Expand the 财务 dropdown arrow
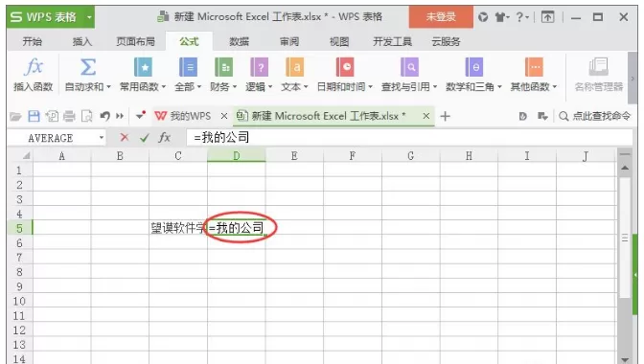Viewport: 644px width, 364px height. tap(235, 87)
